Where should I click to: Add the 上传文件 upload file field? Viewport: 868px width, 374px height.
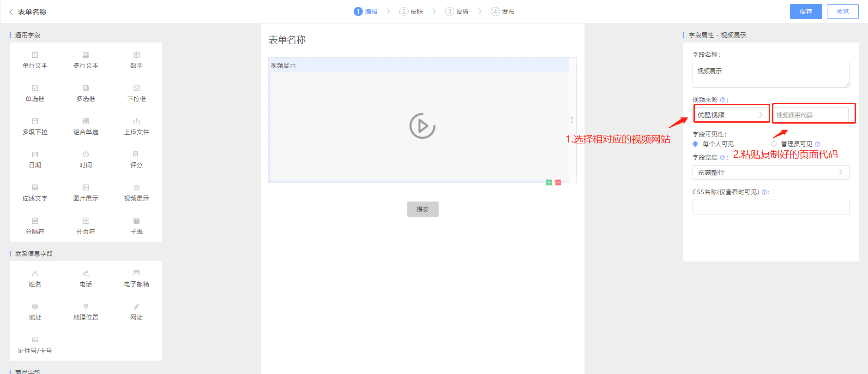click(137, 126)
